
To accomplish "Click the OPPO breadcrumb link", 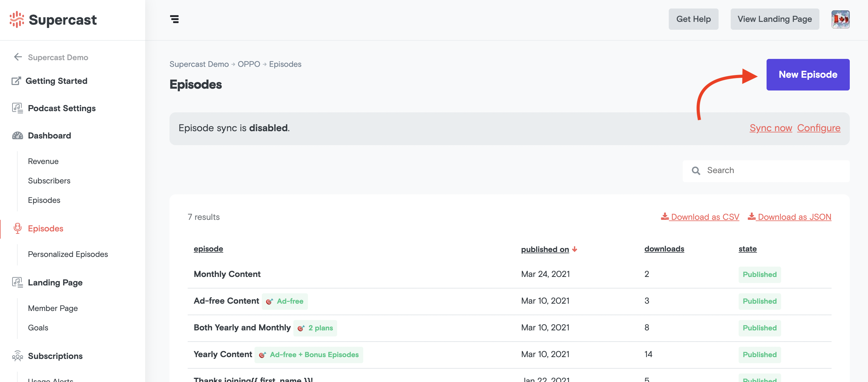I will pyautogui.click(x=249, y=64).
